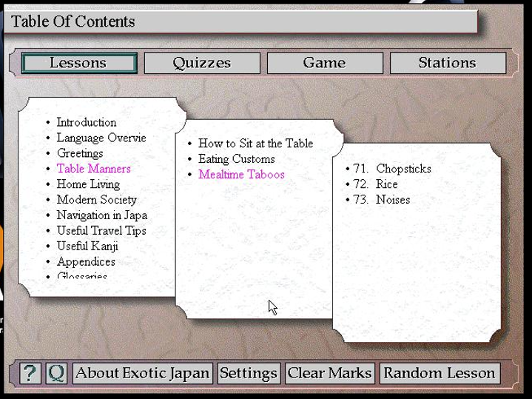Open the question mark help icon
Image resolution: width=532 pixels, height=399 pixels.
pyautogui.click(x=30, y=373)
